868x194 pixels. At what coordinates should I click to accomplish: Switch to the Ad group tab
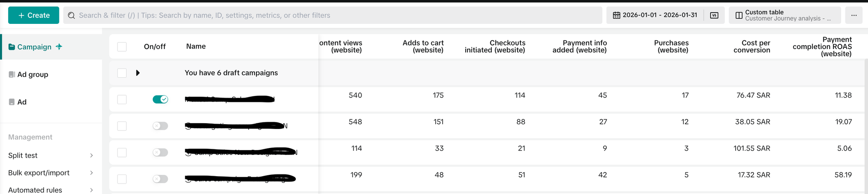tap(33, 75)
